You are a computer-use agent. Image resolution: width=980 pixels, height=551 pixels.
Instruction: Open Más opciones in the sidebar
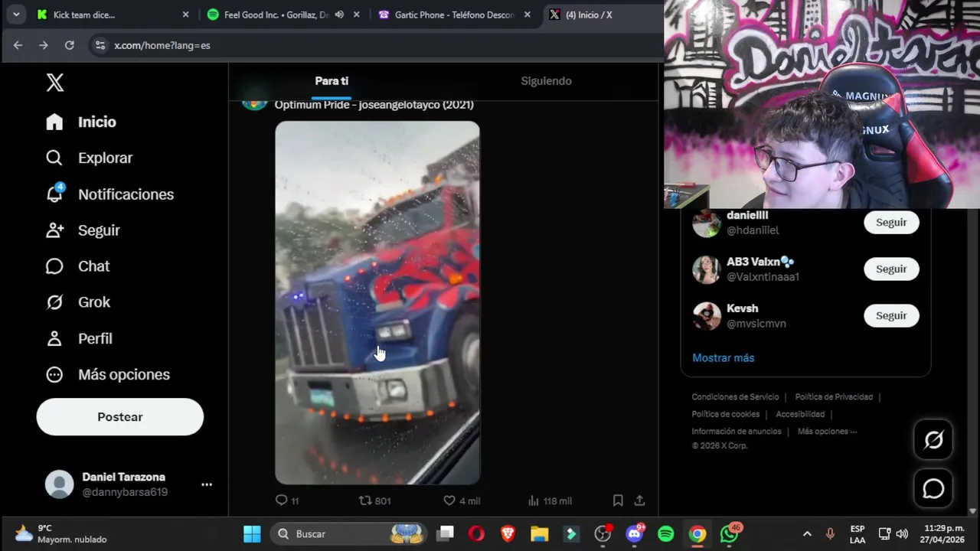point(107,374)
